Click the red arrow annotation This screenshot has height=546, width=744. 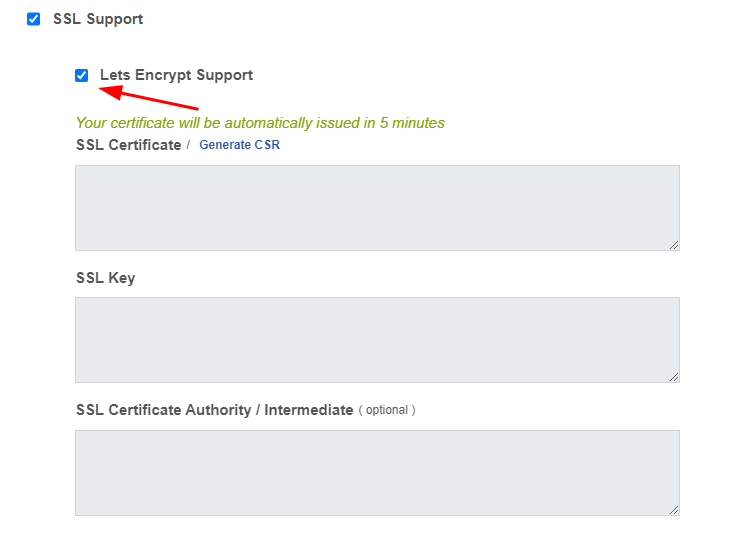click(x=150, y=99)
